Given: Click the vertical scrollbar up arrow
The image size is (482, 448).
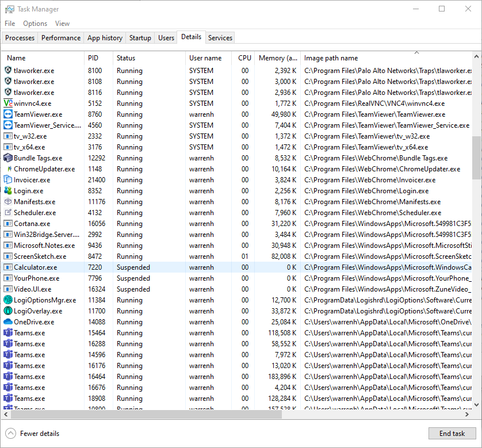Looking at the screenshot, I should pos(476,56).
